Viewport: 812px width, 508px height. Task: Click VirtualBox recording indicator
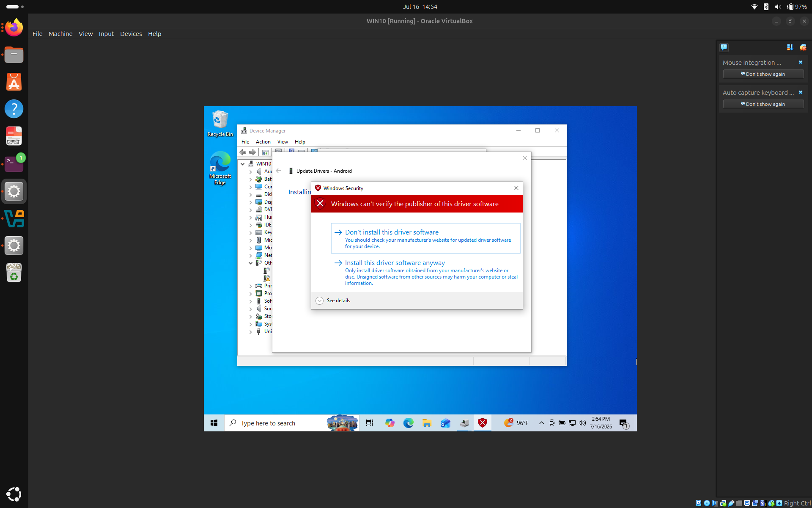pos(755,503)
